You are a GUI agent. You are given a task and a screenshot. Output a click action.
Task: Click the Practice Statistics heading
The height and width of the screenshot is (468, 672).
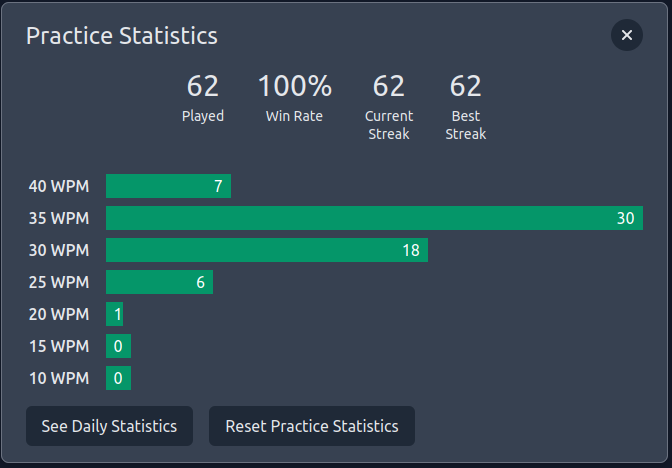[x=121, y=36]
